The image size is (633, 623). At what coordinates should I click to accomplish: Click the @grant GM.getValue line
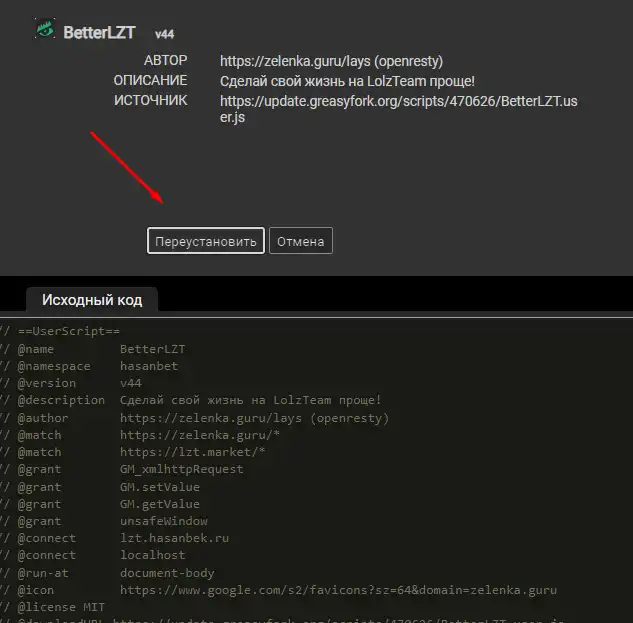coord(100,504)
